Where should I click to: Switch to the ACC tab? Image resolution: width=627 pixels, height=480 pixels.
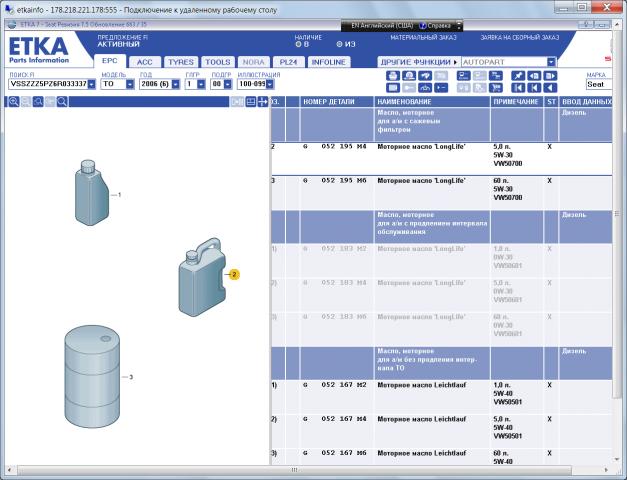coord(144,62)
